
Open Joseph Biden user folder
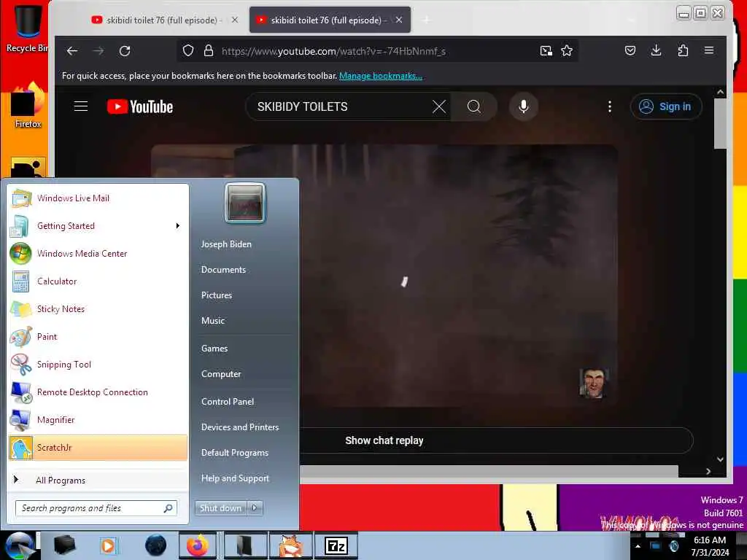[x=226, y=244]
